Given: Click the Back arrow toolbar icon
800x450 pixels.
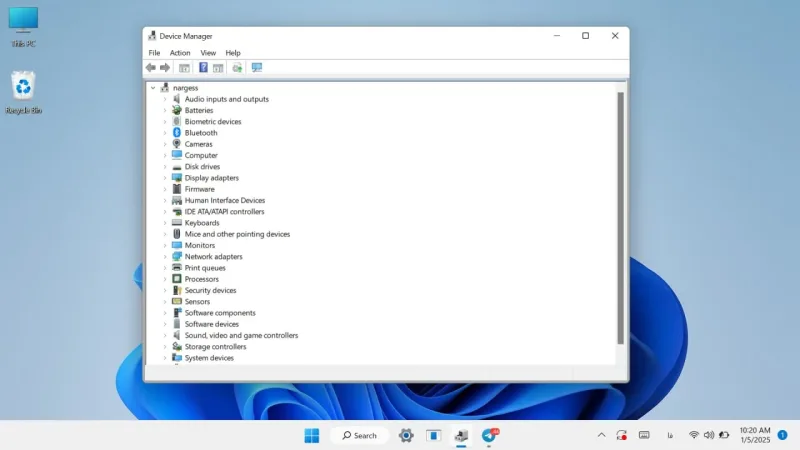Looking at the screenshot, I should coord(151,67).
